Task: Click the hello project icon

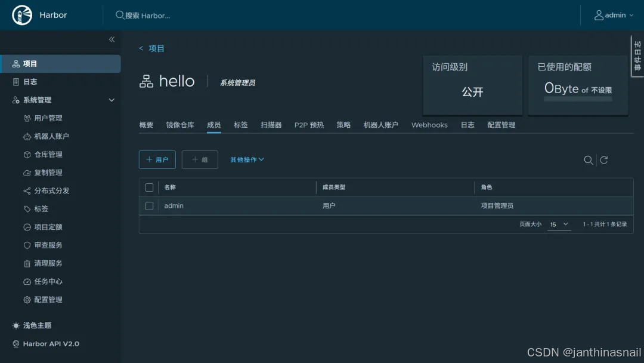Action: click(146, 81)
